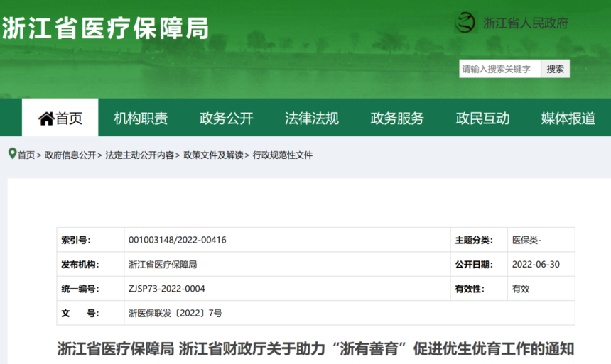Go to 政策文件及解读 in the breadcrumb
The height and width of the screenshot is (364, 611).
tap(213, 155)
